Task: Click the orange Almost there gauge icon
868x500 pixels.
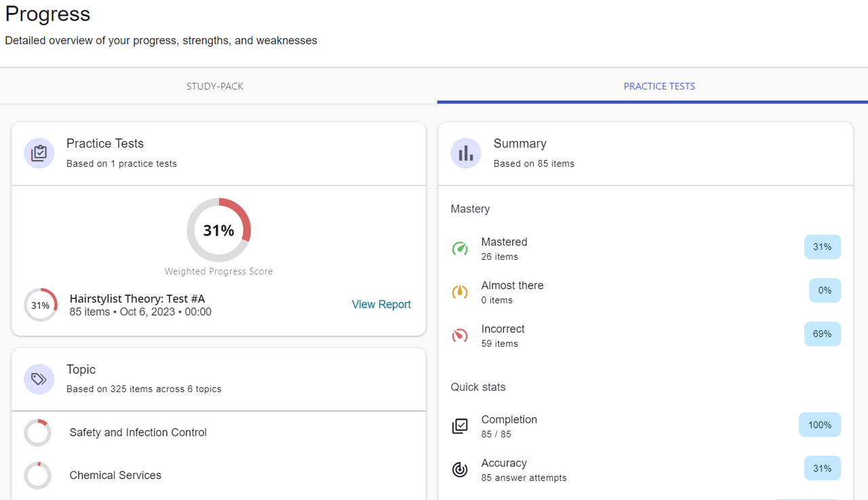Action: [x=460, y=292]
